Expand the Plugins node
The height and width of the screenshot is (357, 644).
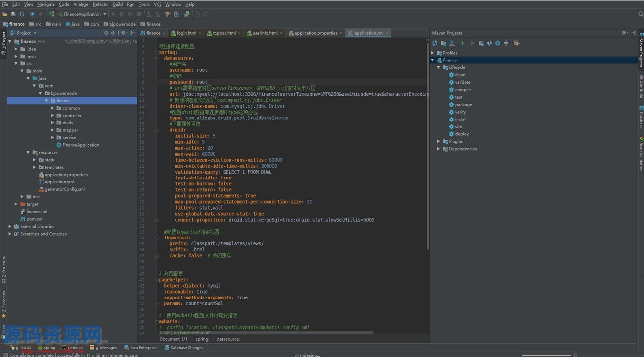pos(439,141)
